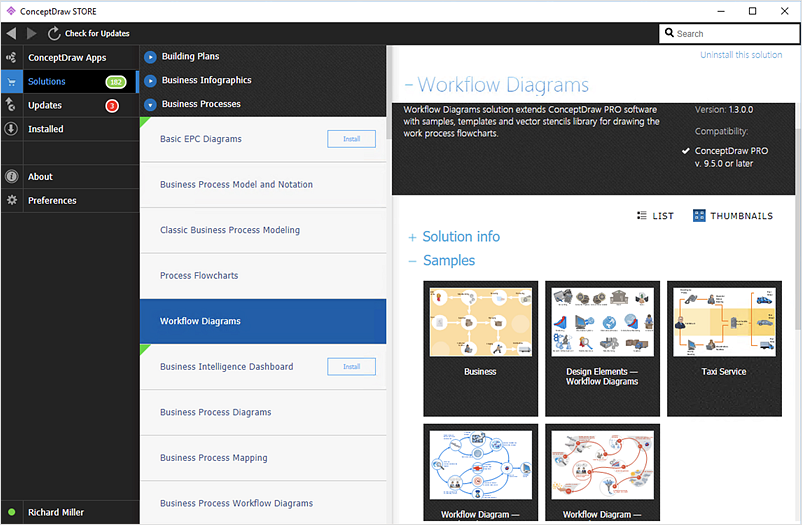
Task: Click the Updates sidebar icon
Action: (x=11, y=105)
